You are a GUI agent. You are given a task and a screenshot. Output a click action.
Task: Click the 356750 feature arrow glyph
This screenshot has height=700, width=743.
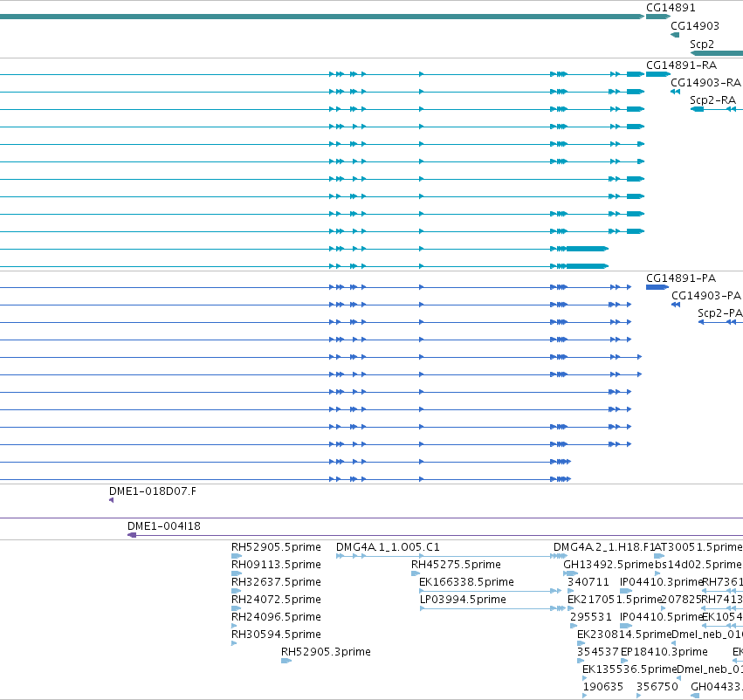click(x=639, y=696)
